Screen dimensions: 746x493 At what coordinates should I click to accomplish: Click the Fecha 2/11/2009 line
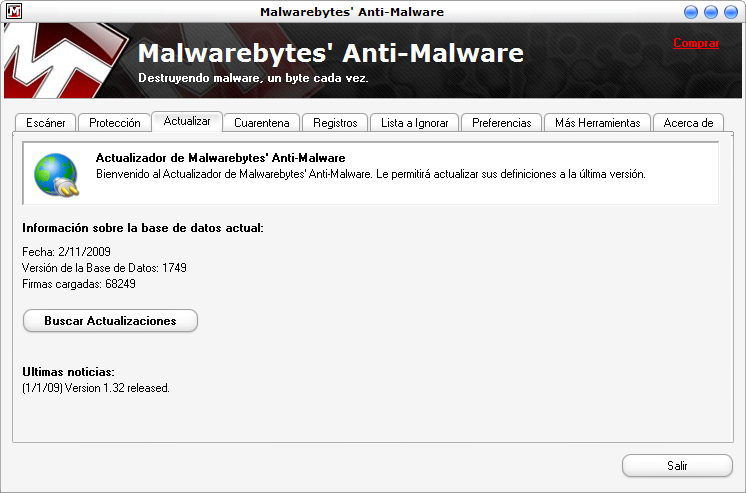[x=67, y=252]
